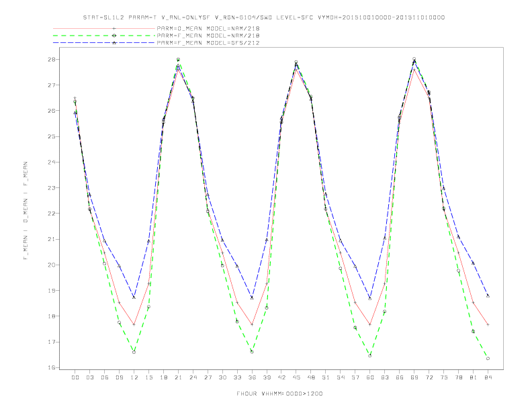This screenshot has height=411, width=532.
Task: Click x-axis tick label 21
Action: tap(179, 377)
